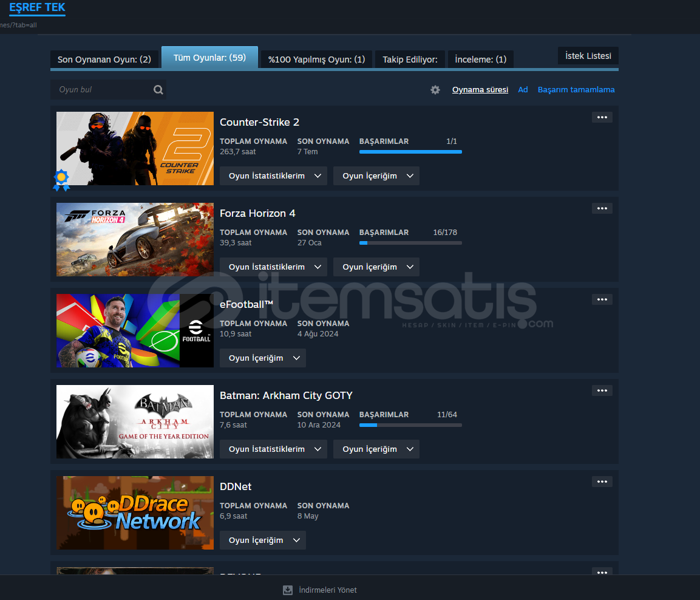Open the Batman Arkham City cover thumbnail

(x=135, y=422)
